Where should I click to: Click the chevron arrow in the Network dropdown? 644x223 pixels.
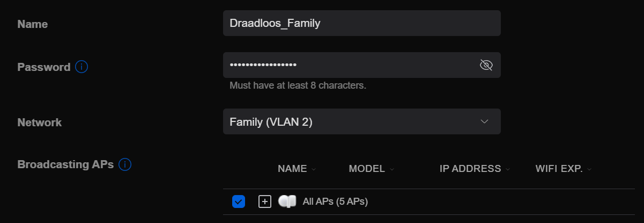[484, 121]
